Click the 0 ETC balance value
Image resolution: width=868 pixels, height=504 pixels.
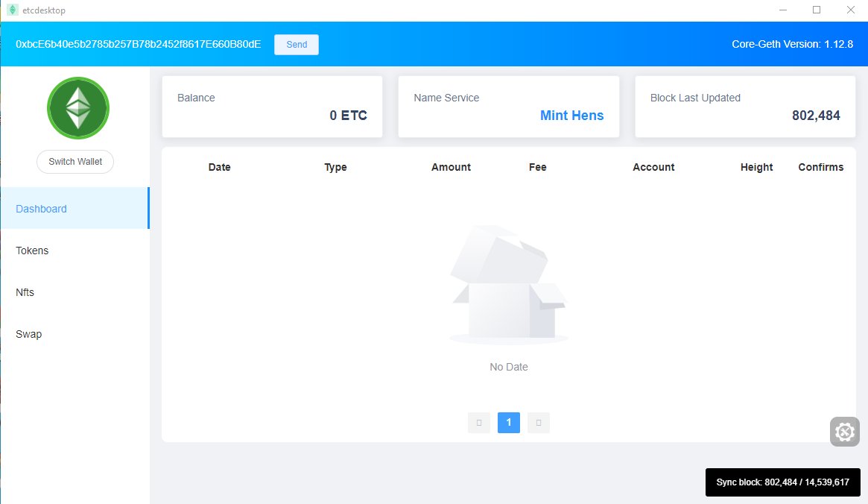(x=348, y=116)
